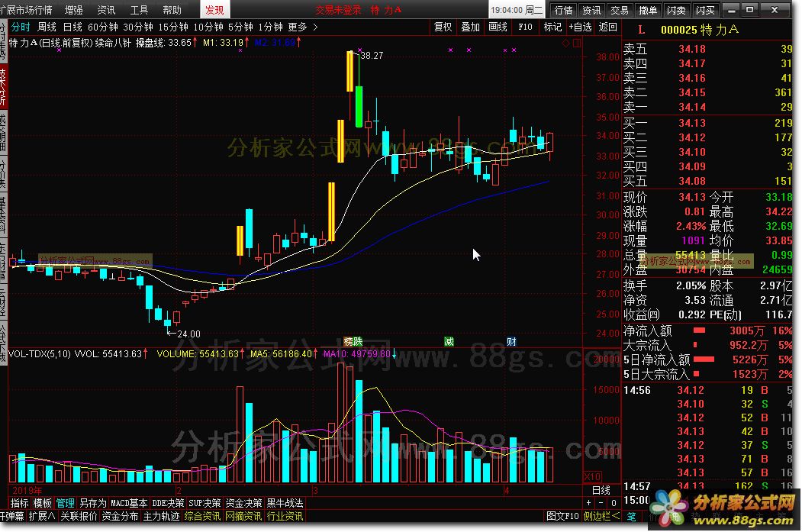Click the 榜跌 marker on the chart
The height and width of the screenshot is (532, 802).
point(353,341)
